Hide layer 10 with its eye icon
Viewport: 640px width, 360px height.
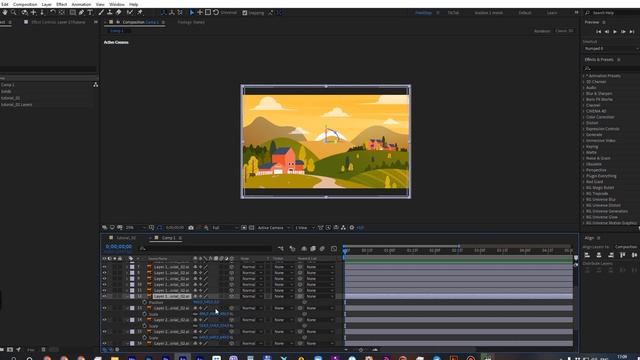(104, 284)
